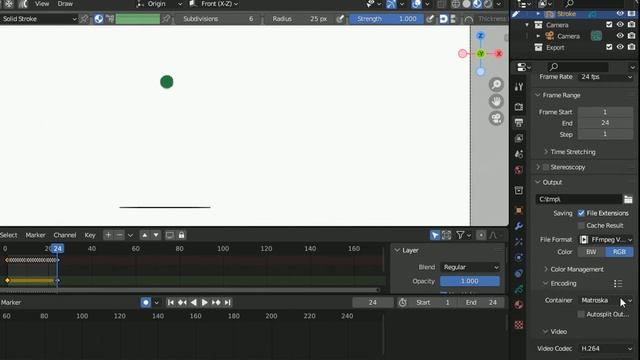
Task: Open the Key menu
Action: (x=90, y=235)
